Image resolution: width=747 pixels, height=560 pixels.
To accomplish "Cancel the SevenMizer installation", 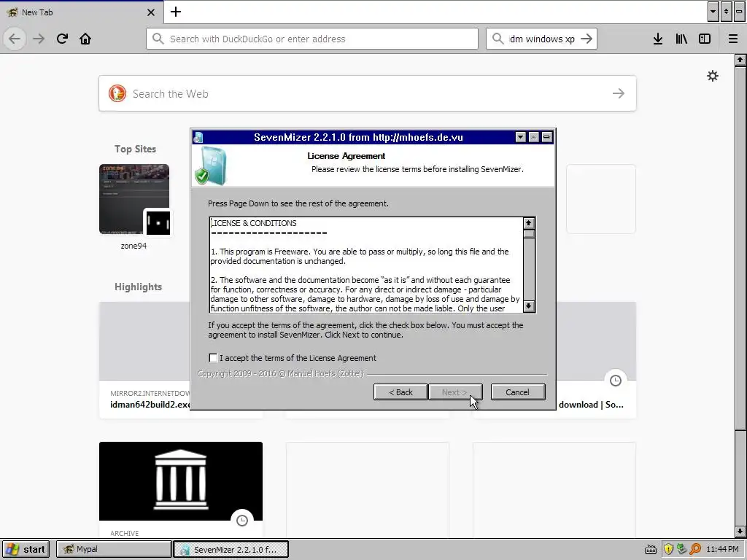I will click(517, 392).
